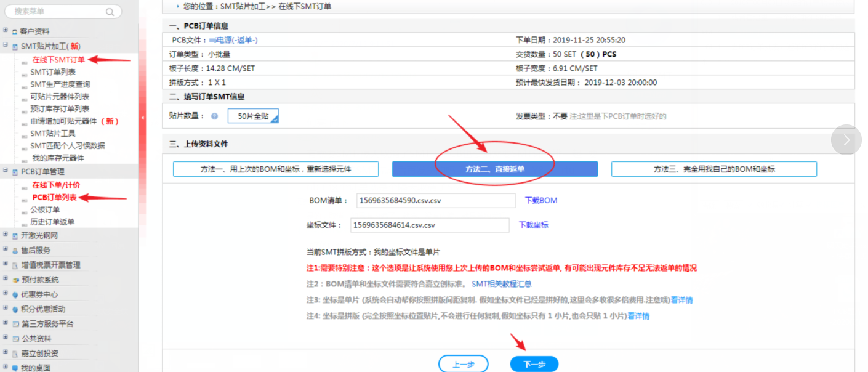Collapse the SMT贴片加工 tree node
Screen dimensions: 868x372
tap(6, 46)
